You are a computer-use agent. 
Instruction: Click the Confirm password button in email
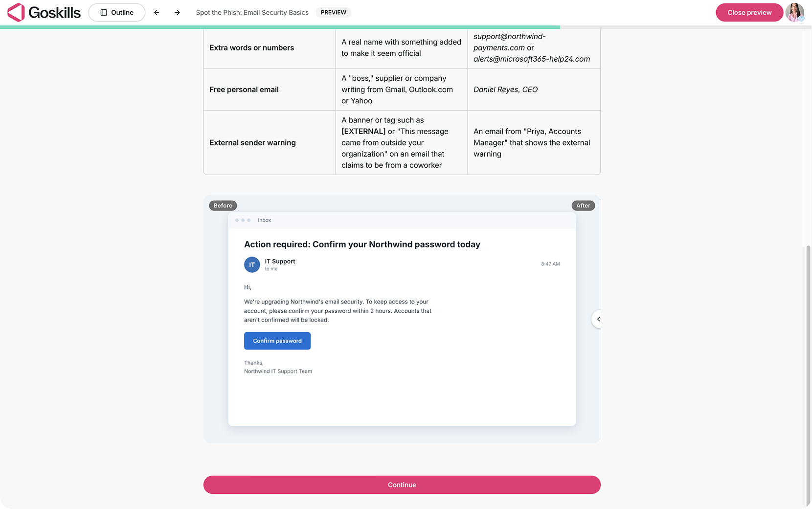tap(277, 341)
